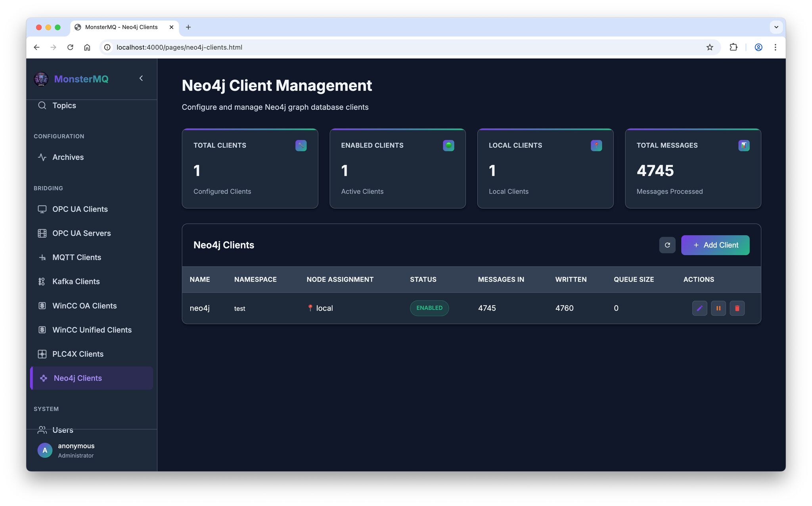Collapse the MonsterMQ sidebar
The image size is (812, 506).
coord(141,78)
